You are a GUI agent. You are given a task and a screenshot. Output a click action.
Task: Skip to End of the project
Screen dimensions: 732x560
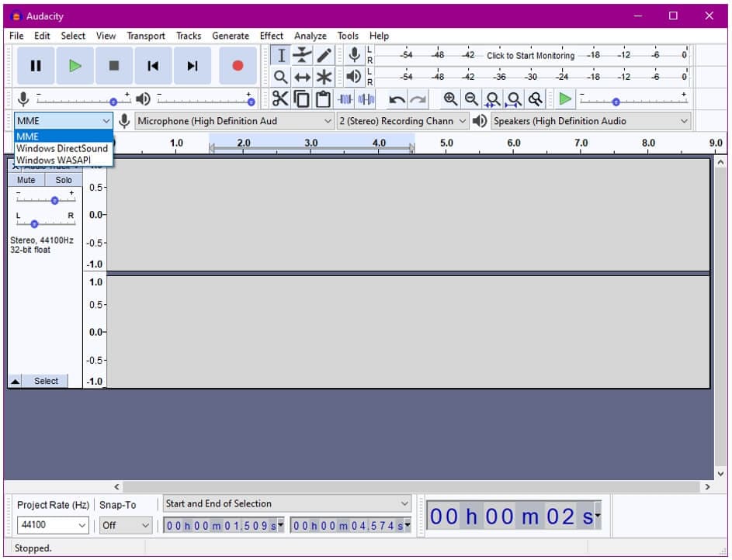[192, 66]
